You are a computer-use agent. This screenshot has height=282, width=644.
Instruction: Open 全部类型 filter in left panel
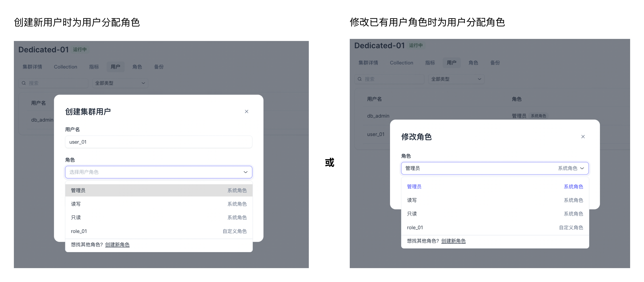[120, 83]
